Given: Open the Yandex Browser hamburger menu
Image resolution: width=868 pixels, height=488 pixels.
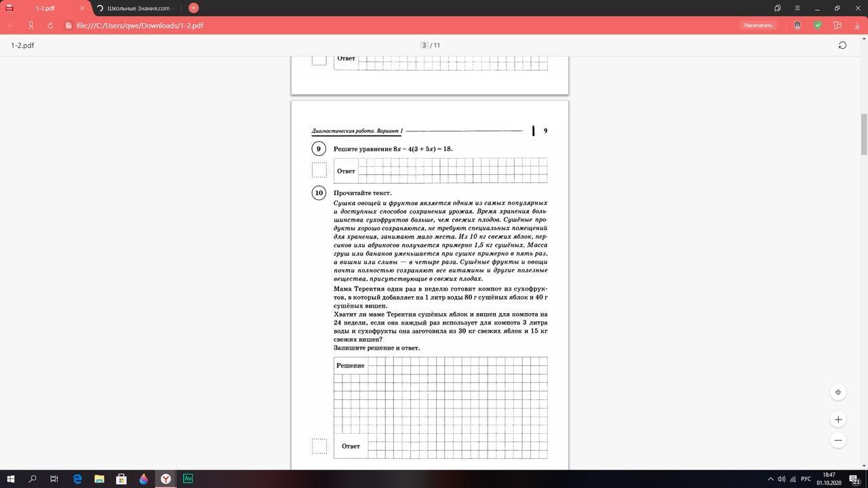Looking at the screenshot, I should pos(797,8).
